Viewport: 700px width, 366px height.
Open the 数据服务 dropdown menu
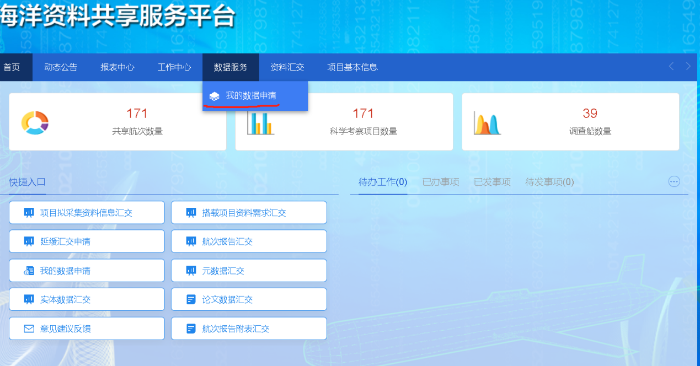230,67
